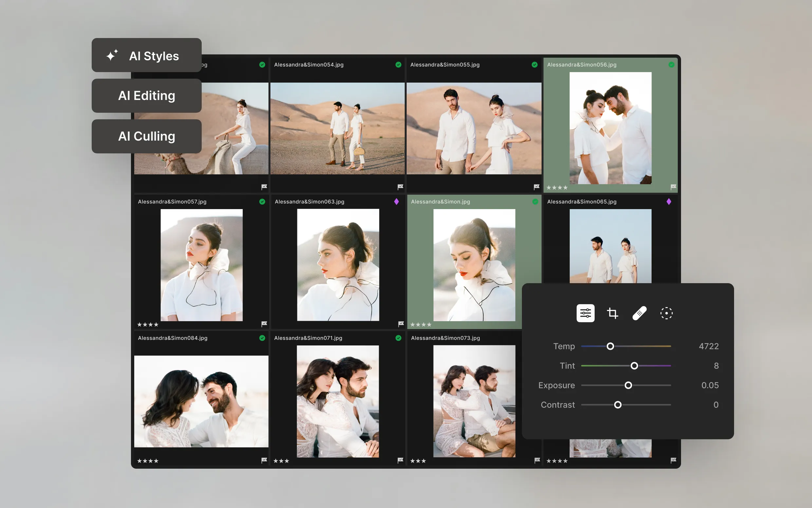The image size is (812, 508).
Task: Toggle flag icon on Alessandra&Simon054.jpg
Action: [400, 187]
